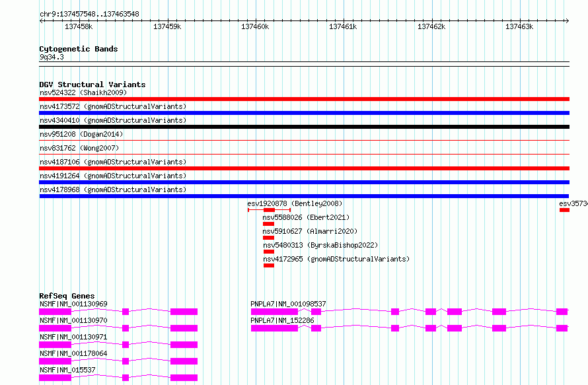
Task: Click the 137459k ruler tick label
Action: coord(167,26)
